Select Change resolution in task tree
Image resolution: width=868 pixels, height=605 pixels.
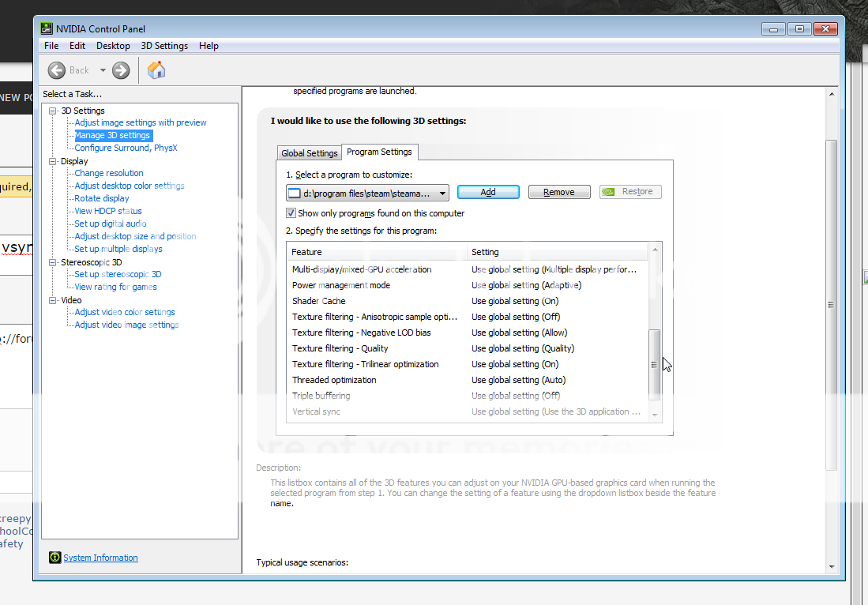click(x=109, y=173)
